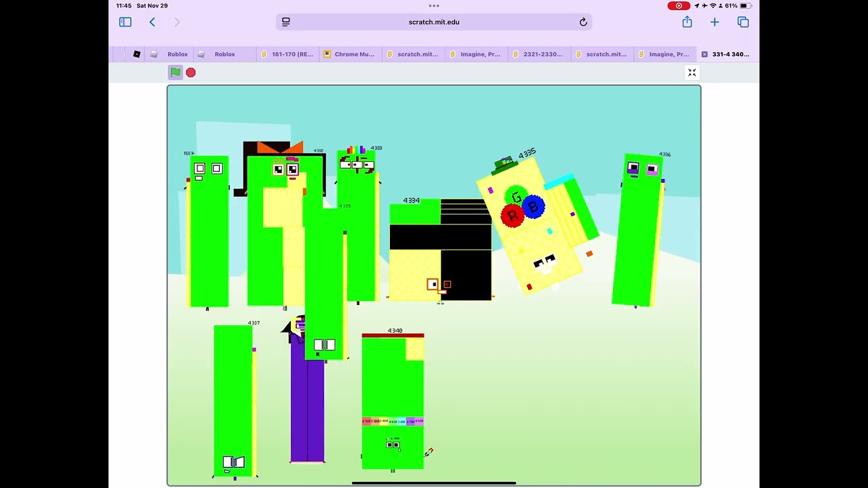Viewport: 868px width, 488px height.
Task: Open Imagine, Pr... tab before the 2321-2330 tab
Action: click(476, 54)
